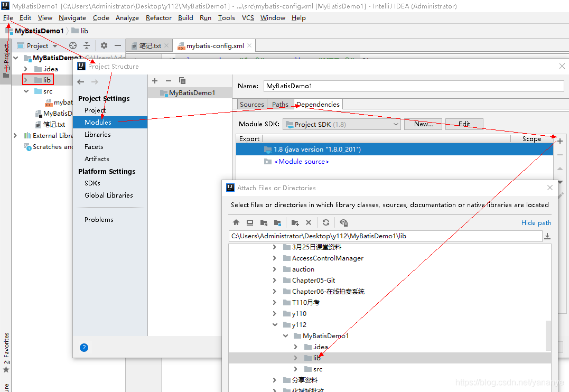Open Project tool window settings gear

click(104, 45)
